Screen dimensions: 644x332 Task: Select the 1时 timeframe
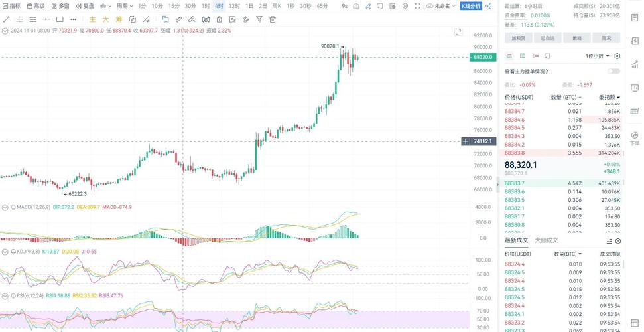pos(206,6)
